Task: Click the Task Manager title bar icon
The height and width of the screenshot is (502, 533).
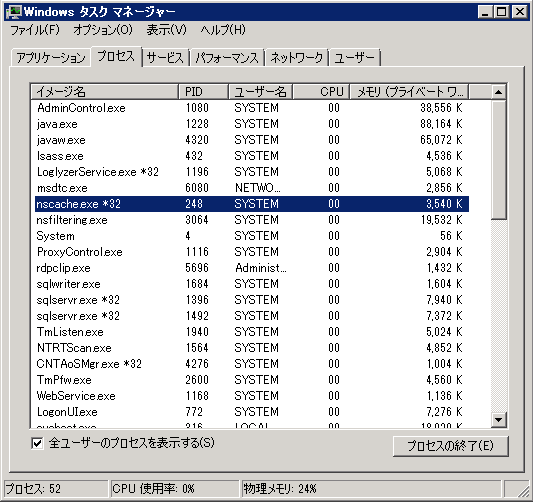Action: [x=14, y=12]
